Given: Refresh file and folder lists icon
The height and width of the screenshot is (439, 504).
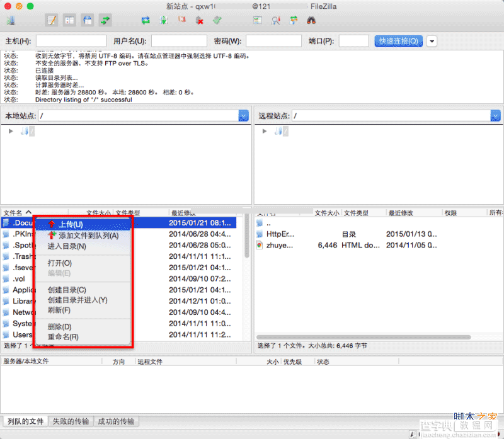Looking at the screenshot, I should coord(146,21).
